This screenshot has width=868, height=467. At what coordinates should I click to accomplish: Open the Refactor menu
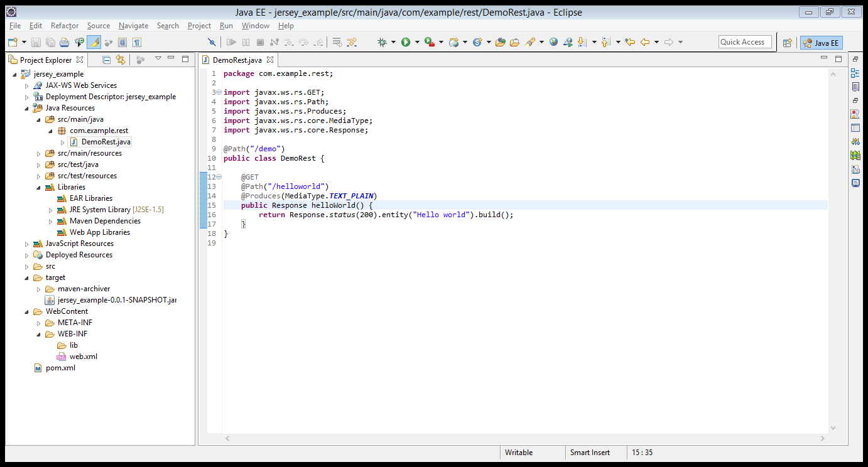pos(65,26)
